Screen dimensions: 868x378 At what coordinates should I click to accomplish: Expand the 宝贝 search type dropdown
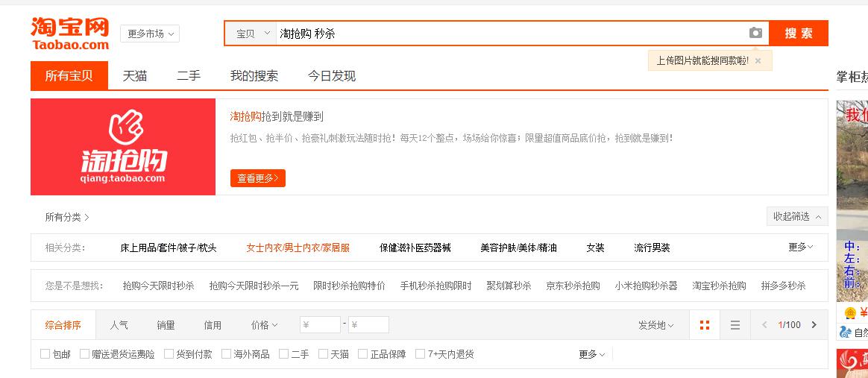252,34
